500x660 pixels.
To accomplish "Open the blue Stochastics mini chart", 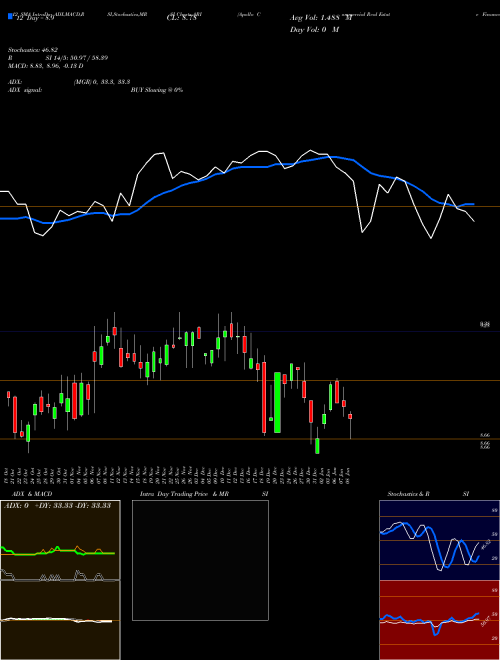I will pos(439,540).
